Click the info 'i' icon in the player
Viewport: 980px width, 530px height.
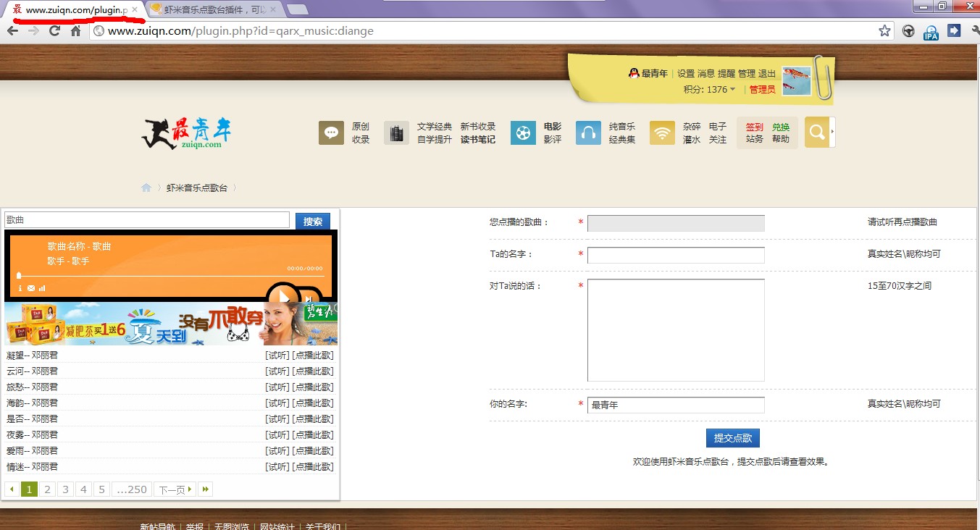click(20, 288)
